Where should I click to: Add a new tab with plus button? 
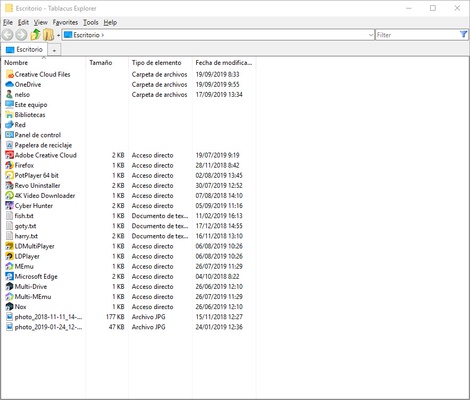click(x=54, y=50)
